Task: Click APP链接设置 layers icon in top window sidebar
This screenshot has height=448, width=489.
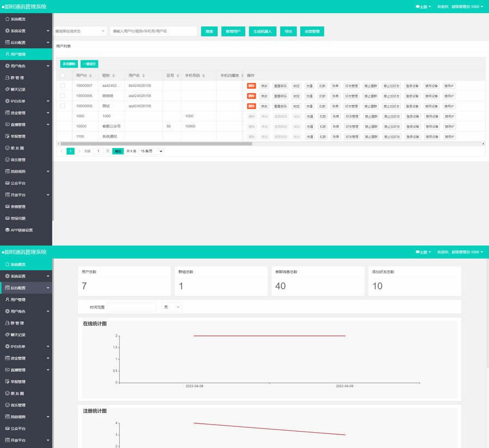Action: (8, 230)
